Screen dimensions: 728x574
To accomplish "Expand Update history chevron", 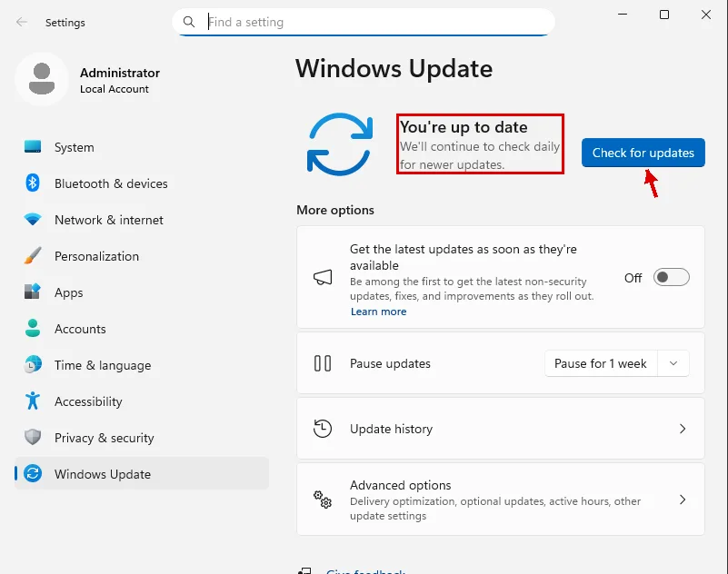I will click(x=683, y=429).
